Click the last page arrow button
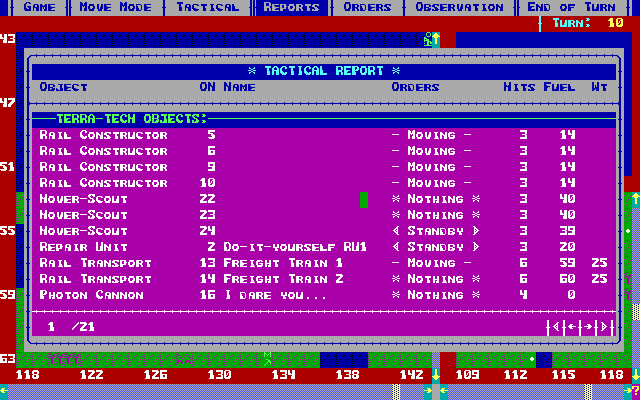Viewport: 640px width, 400px height. pyautogui.click(x=602, y=327)
